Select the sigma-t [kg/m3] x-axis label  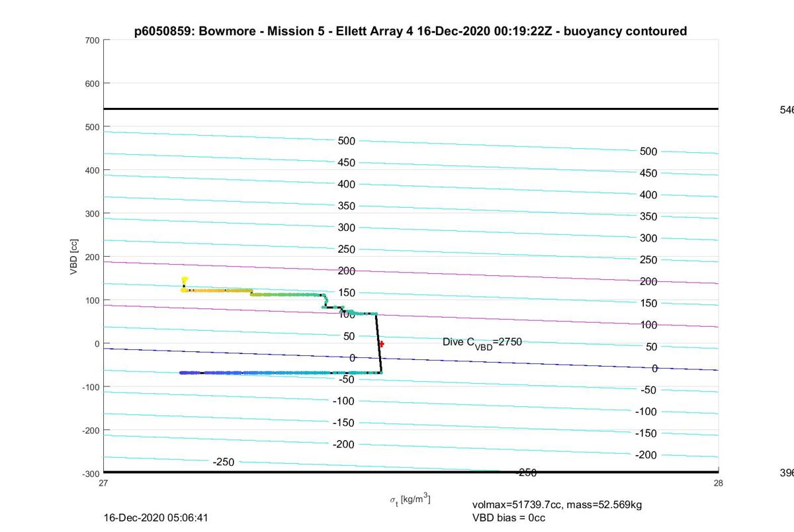410,500
